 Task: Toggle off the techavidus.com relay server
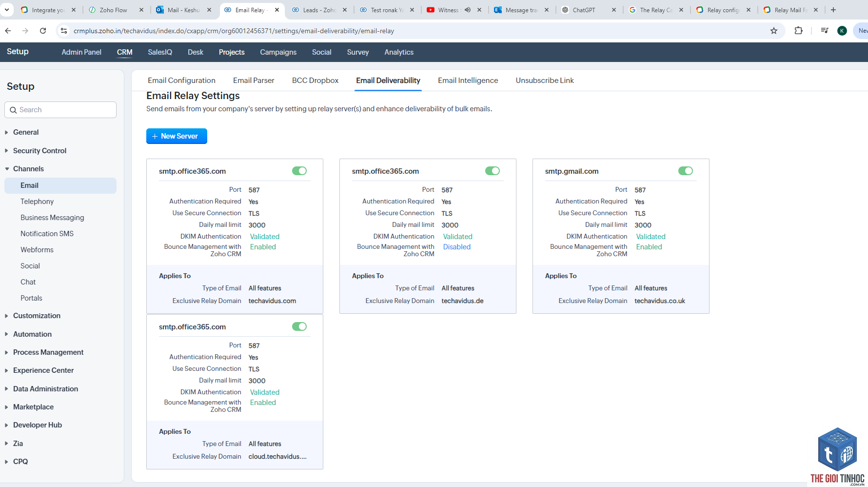click(299, 171)
